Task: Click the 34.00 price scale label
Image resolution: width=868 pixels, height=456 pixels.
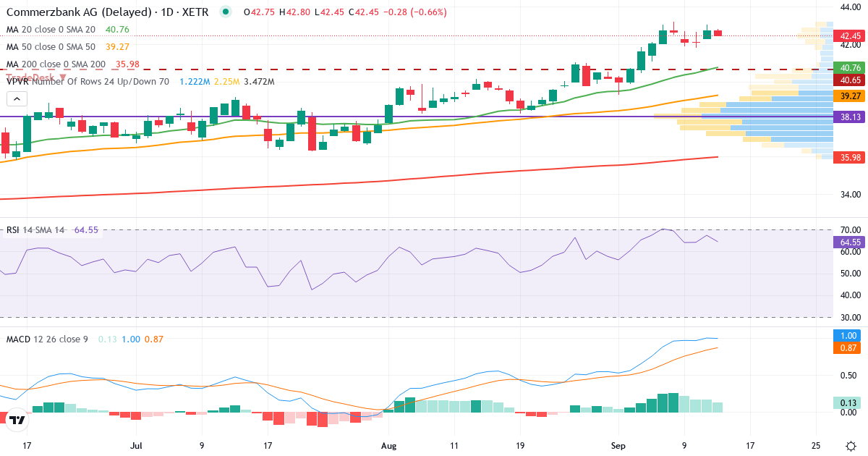Action: point(849,194)
